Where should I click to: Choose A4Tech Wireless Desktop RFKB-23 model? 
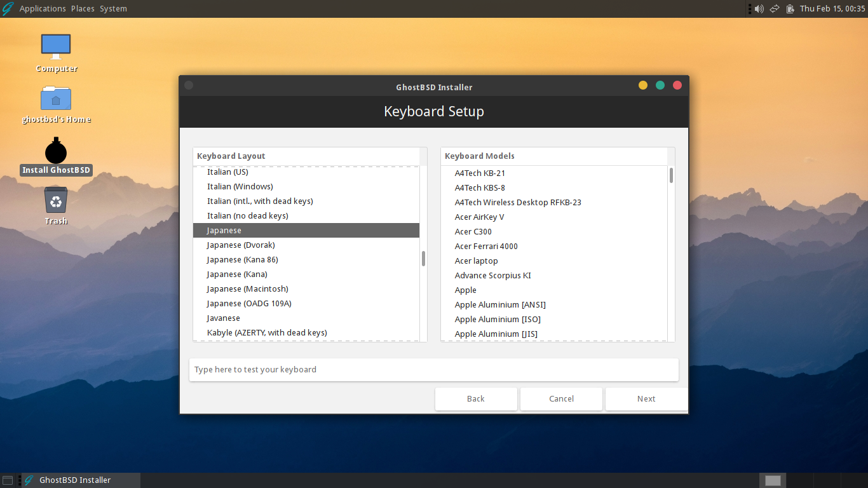[x=554, y=203]
